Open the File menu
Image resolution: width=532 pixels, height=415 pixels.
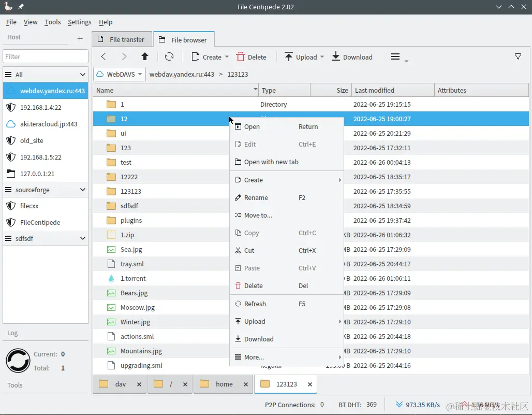pos(11,22)
